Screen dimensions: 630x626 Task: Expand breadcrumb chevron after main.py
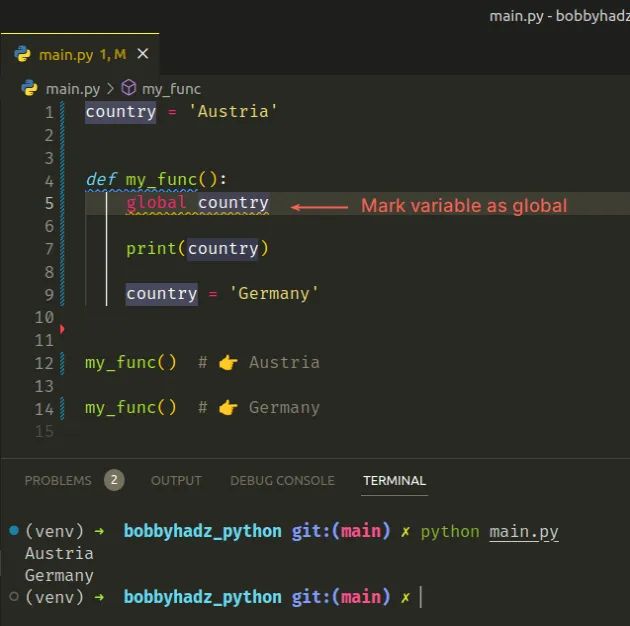tap(110, 88)
